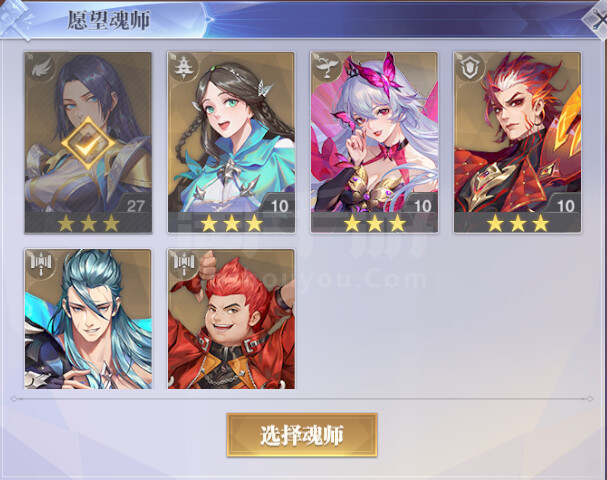Click the class icon on red-coat boy card
Image resolution: width=607 pixels, height=480 pixels.
coord(184,263)
